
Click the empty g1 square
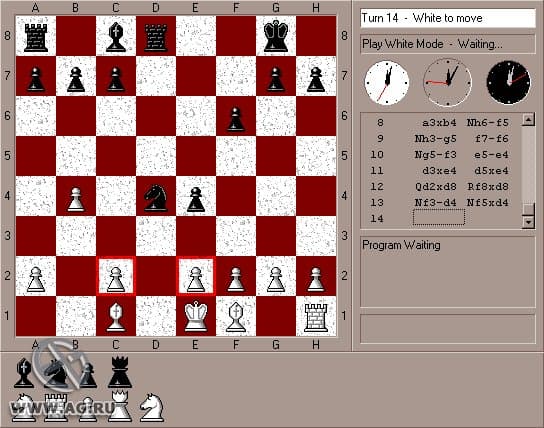coord(276,316)
